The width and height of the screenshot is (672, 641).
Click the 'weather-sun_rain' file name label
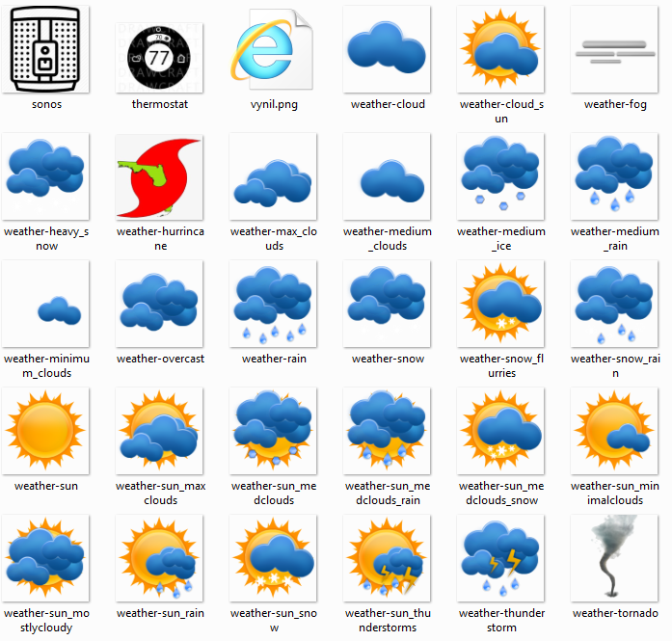pyautogui.click(x=160, y=613)
